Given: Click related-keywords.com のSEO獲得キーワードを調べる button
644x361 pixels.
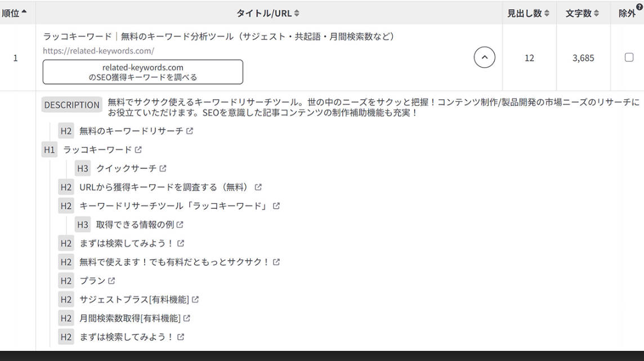Looking at the screenshot, I should (x=143, y=72).
